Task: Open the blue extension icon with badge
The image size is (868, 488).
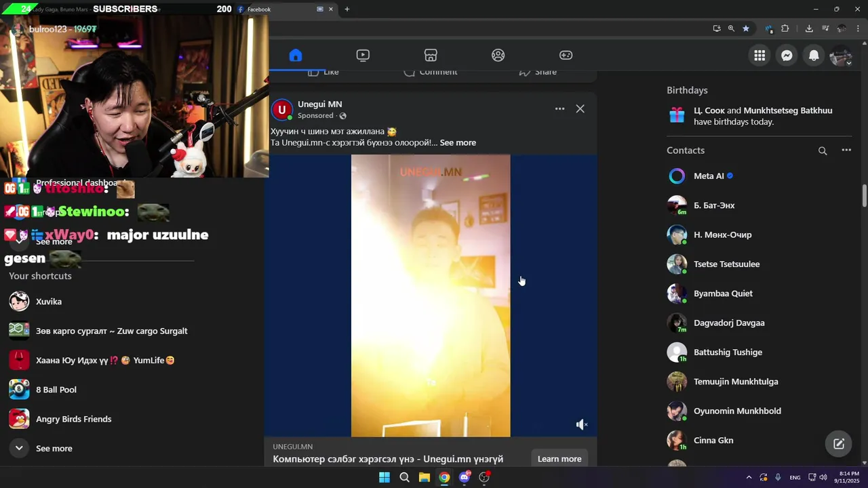Action: click(768, 28)
